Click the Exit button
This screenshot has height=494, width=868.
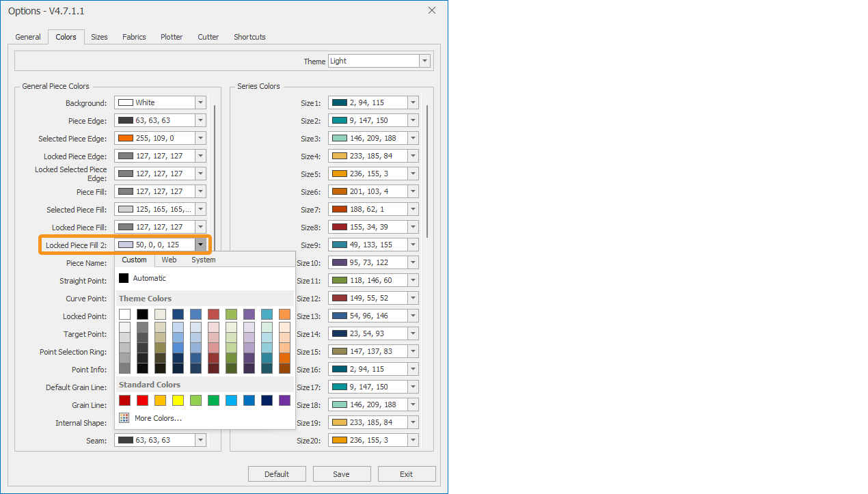point(406,474)
